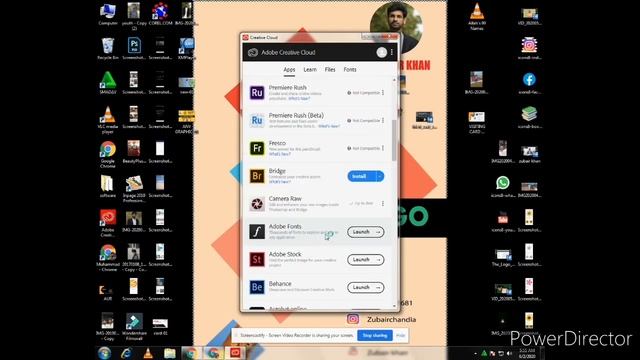
Task: Select the Google Chrome desktop shortcut
Action: [x=108, y=155]
